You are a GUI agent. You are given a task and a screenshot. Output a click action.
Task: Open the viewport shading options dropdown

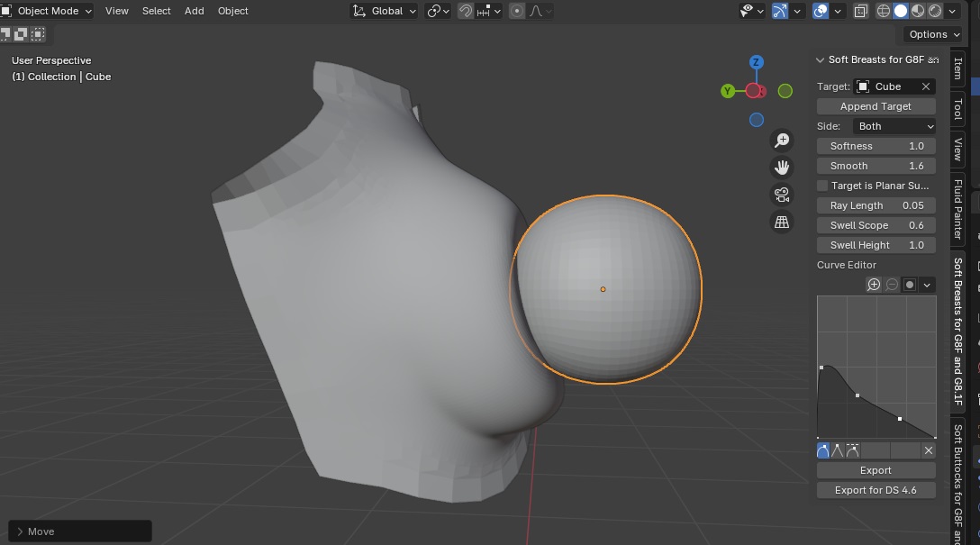[x=952, y=11]
